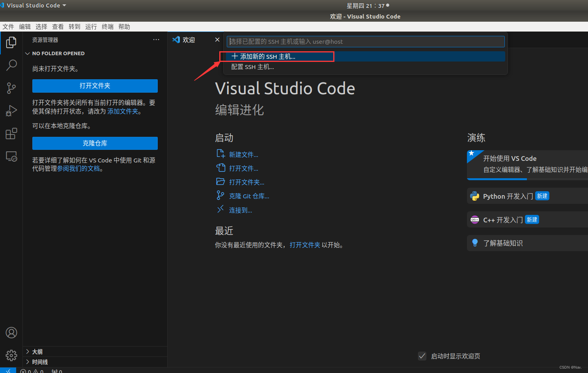Click the 新建文件 new file icon
Screen dimensions: 588x373
220,154
